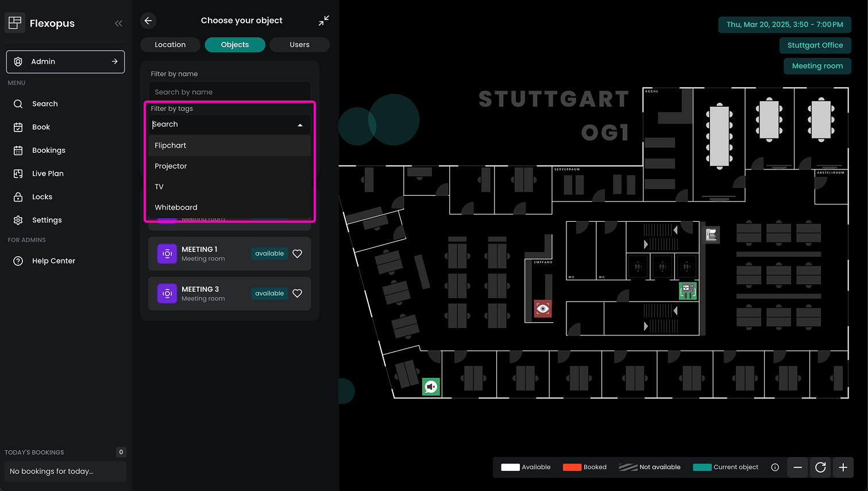
Task: Reset the floor plan view rotation
Action: point(820,467)
